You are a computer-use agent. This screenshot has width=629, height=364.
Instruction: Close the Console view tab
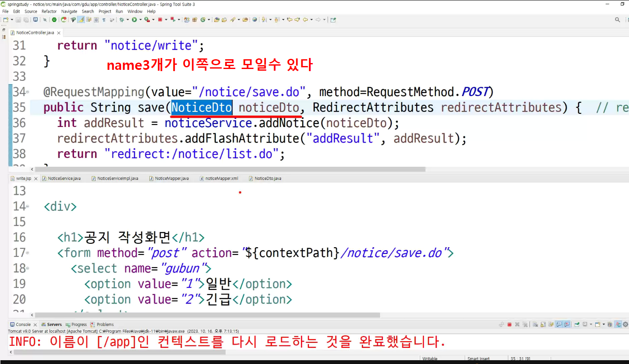35,325
